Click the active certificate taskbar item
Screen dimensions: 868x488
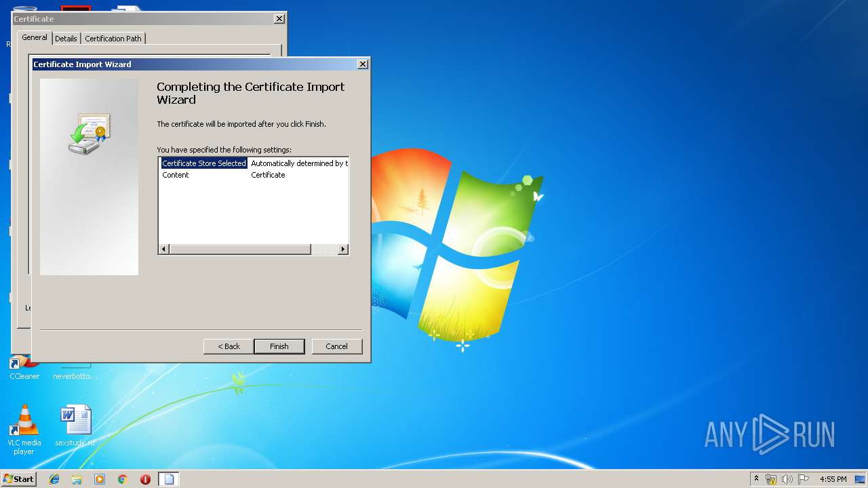pyautogui.click(x=169, y=479)
